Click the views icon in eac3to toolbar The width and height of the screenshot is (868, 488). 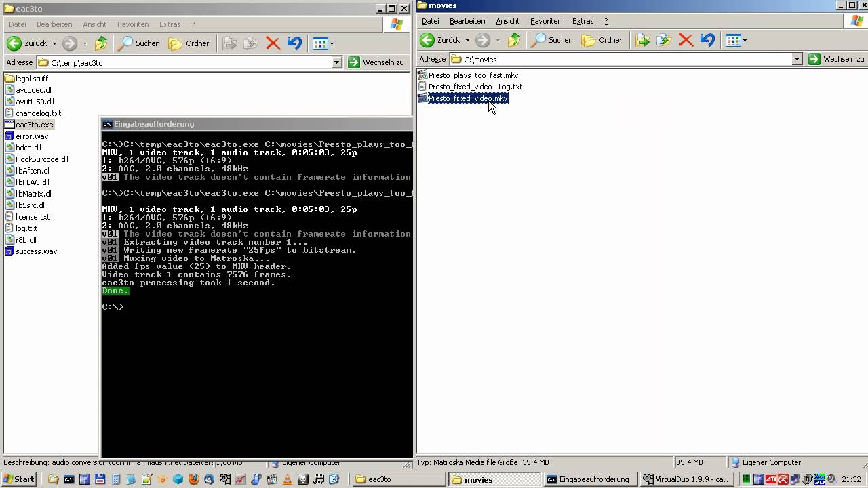[x=320, y=43]
